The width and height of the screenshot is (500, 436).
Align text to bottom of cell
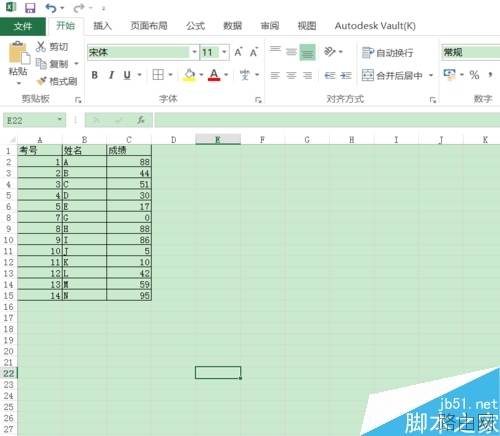(307, 52)
